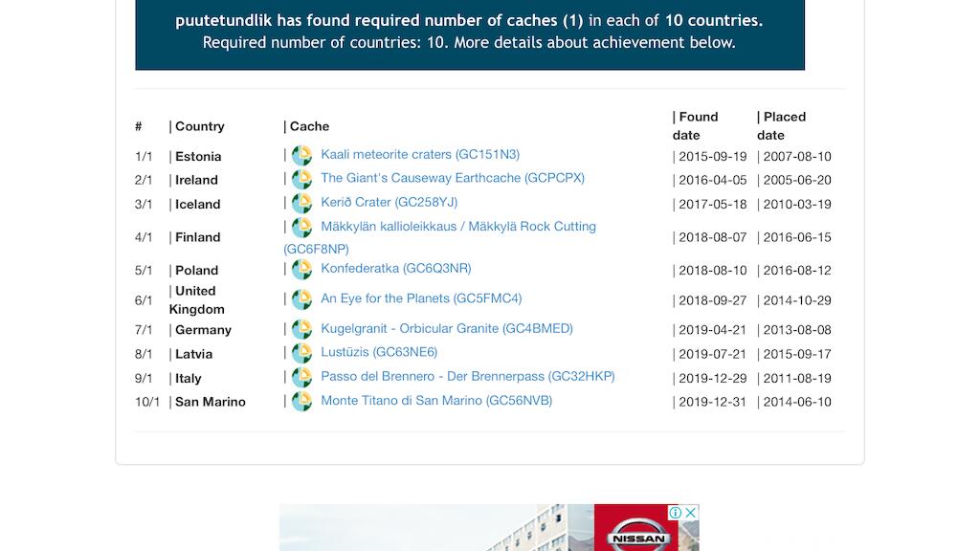Open Lustūzis (GC63NE6) cache link
The image size is (980, 551).
(379, 352)
